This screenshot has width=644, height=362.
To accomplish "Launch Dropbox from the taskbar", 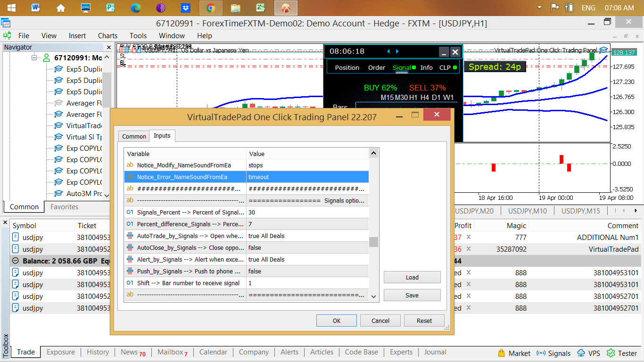I will [x=186, y=8].
